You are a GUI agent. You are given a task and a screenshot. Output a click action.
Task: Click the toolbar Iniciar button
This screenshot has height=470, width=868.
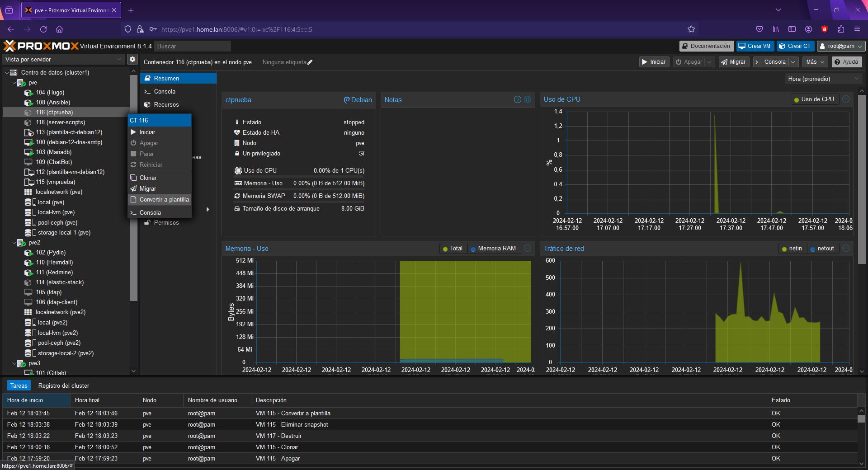pyautogui.click(x=654, y=62)
